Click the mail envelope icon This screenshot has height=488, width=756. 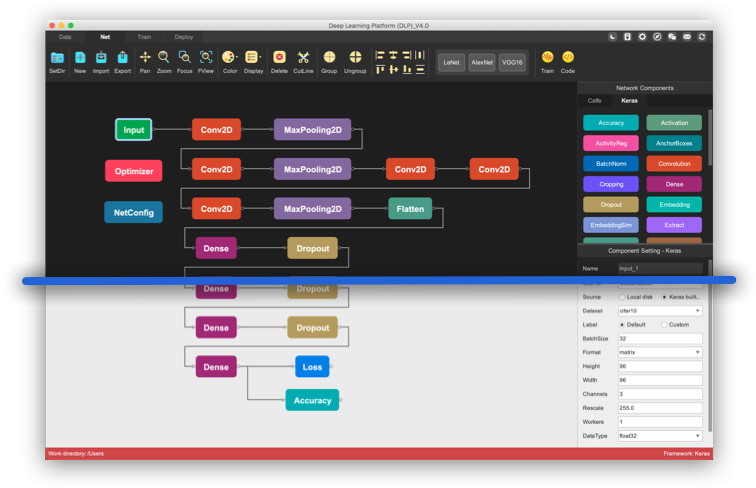tap(687, 37)
